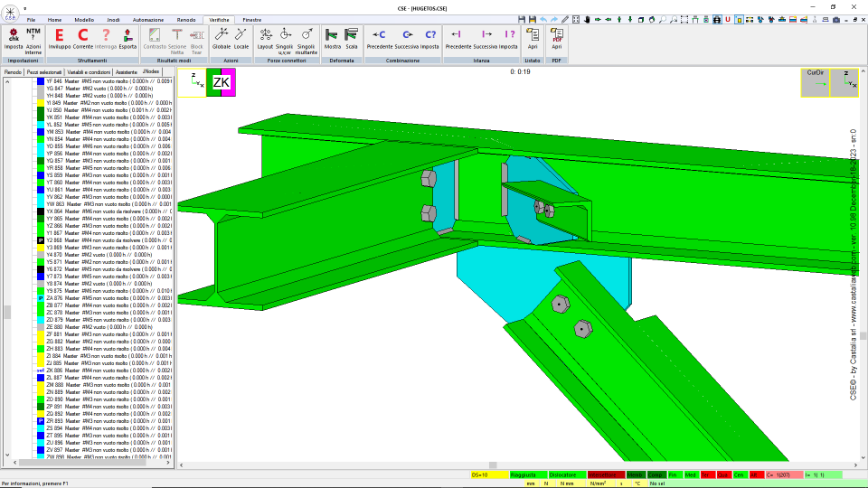The width and height of the screenshot is (868, 488).
Task: Select the Renodo side panel tab
Action: (13, 72)
